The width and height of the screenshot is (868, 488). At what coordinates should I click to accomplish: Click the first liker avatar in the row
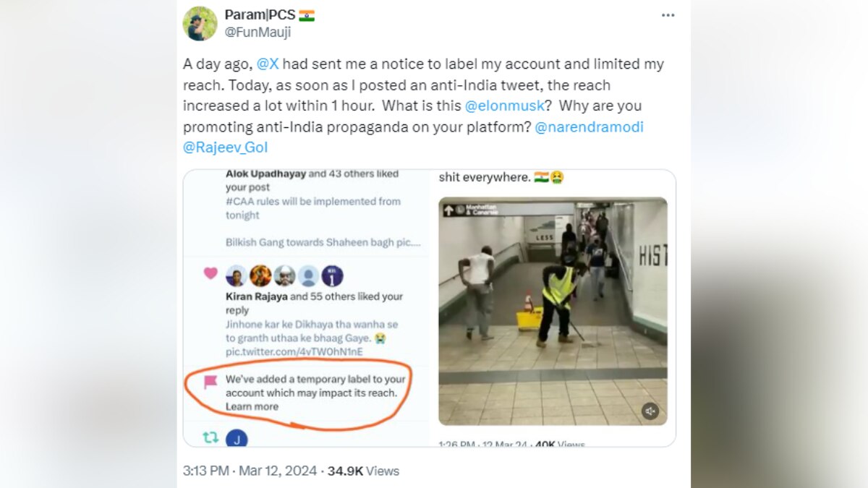(x=236, y=275)
